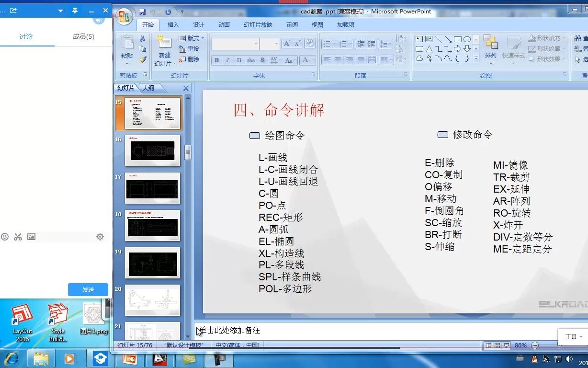Click the Save icon on Quick Access Toolbar
This screenshot has width=588, height=368.
click(x=143, y=11)
